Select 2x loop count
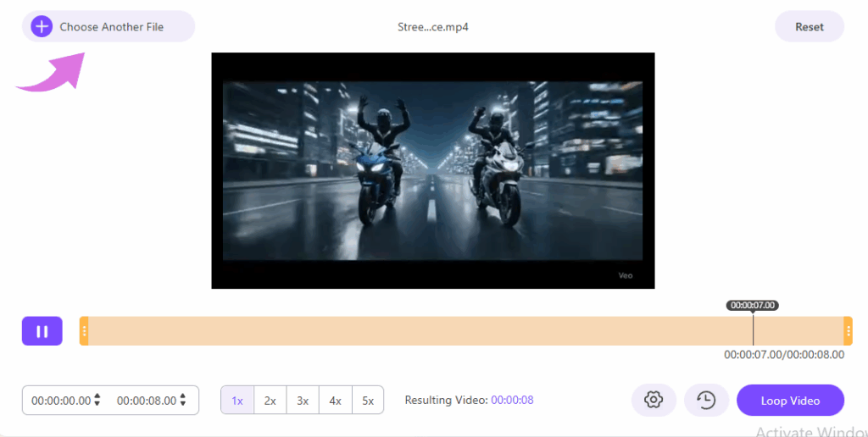868x437 pixels. (270, 401)
